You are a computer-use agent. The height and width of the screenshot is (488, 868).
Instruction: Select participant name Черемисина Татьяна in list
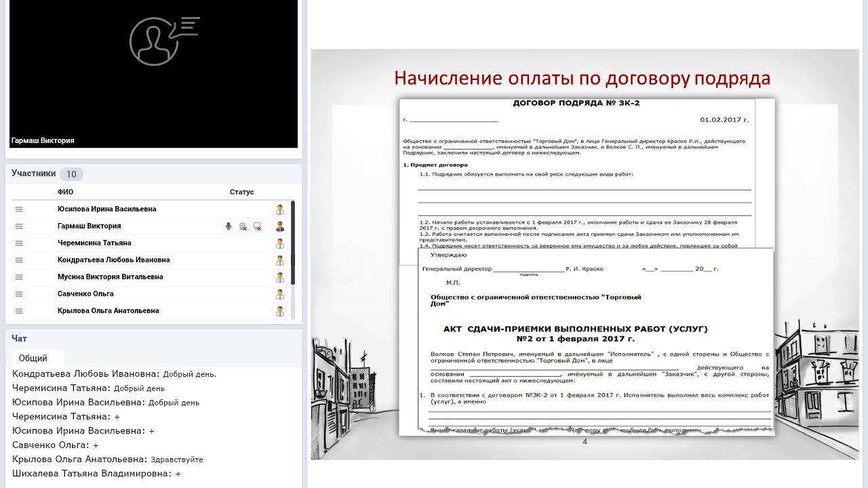[94, 243]
